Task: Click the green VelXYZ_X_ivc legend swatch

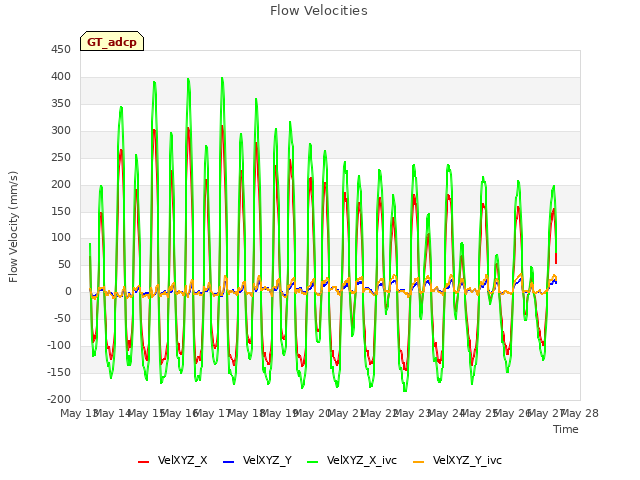Action: pos(313,462)
